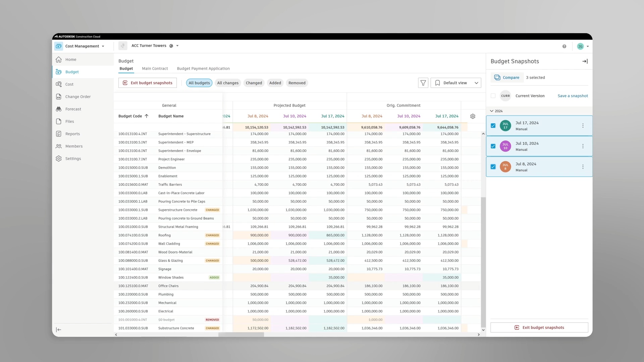This screenshot has width=644, height=362.
Task: Click the horizontal scrollbar thumb
Action: point(241,335)
